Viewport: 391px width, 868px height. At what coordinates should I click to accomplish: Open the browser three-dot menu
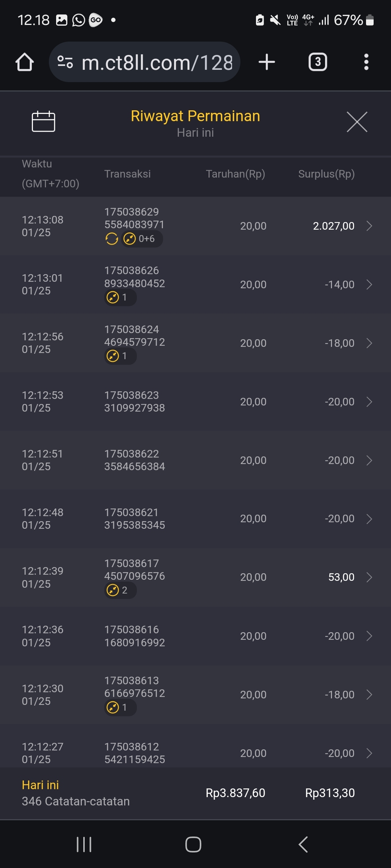366,62
